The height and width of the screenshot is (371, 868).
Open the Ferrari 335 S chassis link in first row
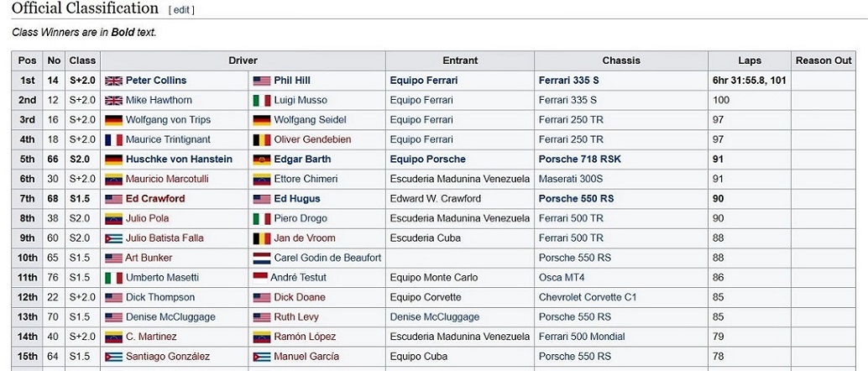(x=568, y=81)
